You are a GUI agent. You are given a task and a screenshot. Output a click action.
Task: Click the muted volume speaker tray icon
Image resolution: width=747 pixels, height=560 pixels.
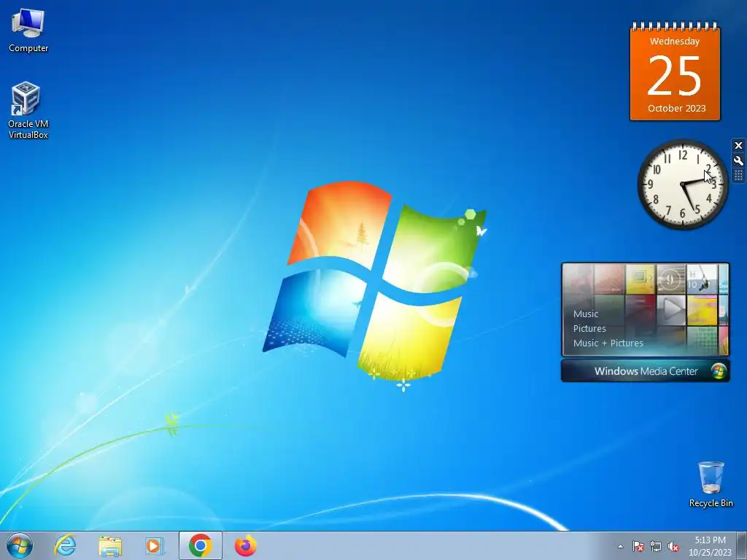click(673, 547)
